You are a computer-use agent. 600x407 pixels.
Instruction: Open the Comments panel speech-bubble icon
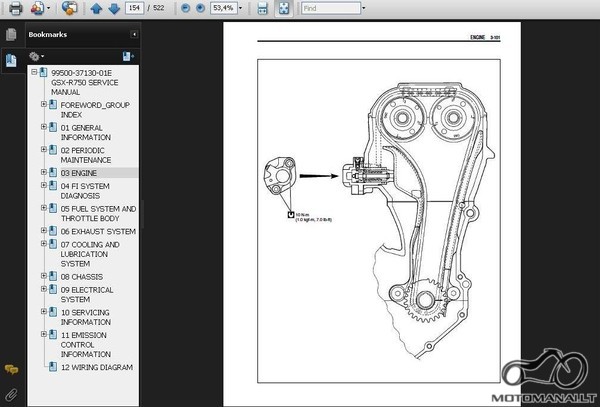tap(11, 370)
